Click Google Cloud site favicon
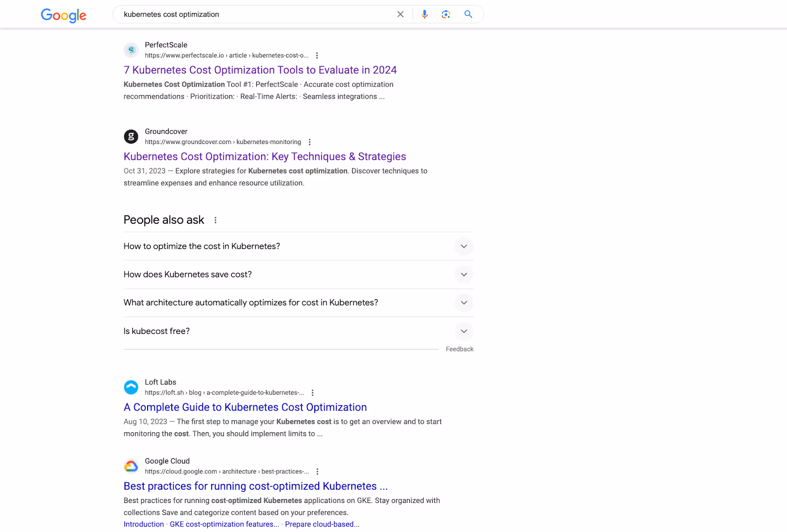The image size is (787, 532). [x=131, y=466]
